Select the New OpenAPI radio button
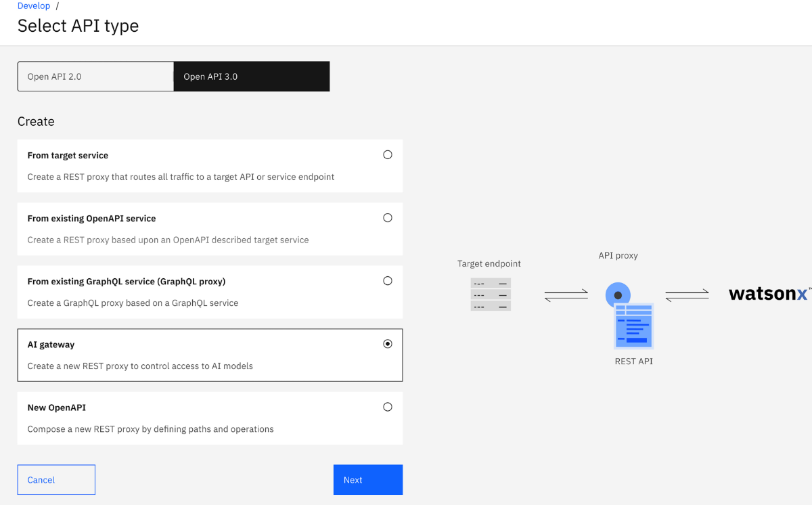 (388, 407)
